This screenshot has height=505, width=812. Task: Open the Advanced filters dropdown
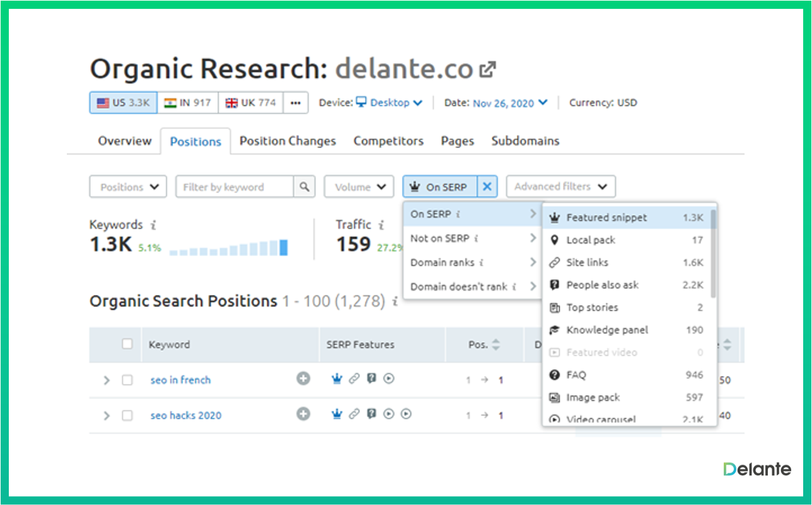[x=560, y=187]
